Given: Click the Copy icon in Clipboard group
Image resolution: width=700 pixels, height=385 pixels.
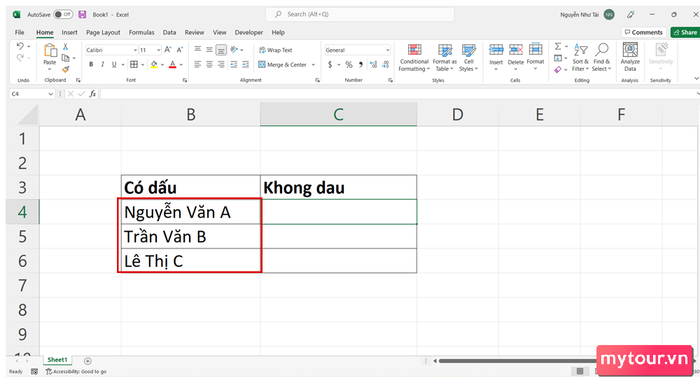Looking at the screenshot, I should pos(65,58).
